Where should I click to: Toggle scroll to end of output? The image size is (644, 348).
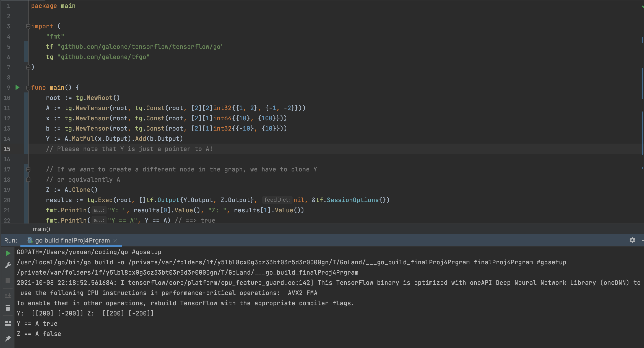coord(8,295)
